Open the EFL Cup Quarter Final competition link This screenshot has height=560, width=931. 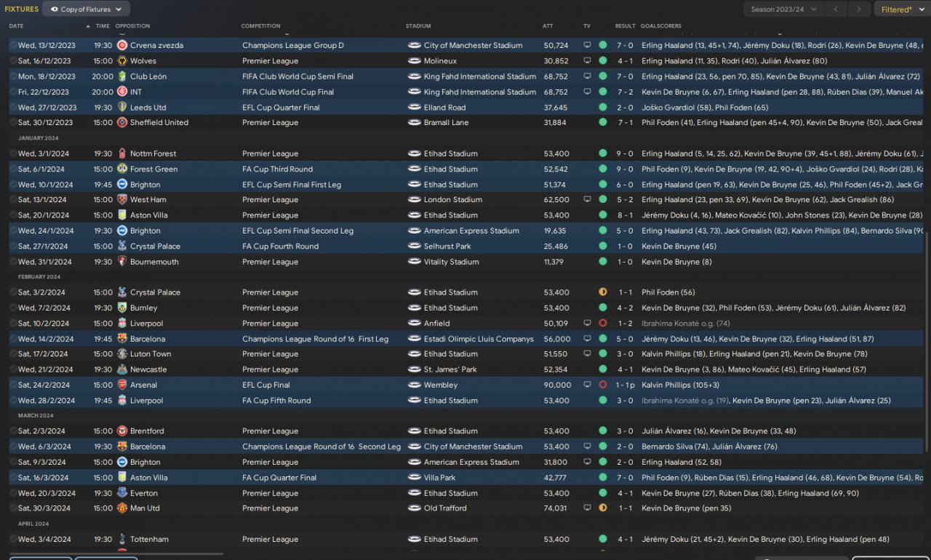(281, 108)
